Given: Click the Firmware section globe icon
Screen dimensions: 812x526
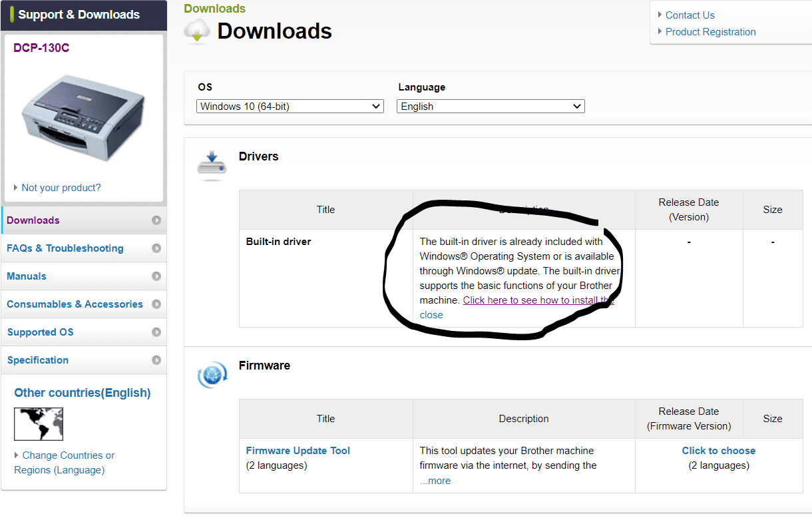Looking at the screenshot, I should [x=212, y=374].
